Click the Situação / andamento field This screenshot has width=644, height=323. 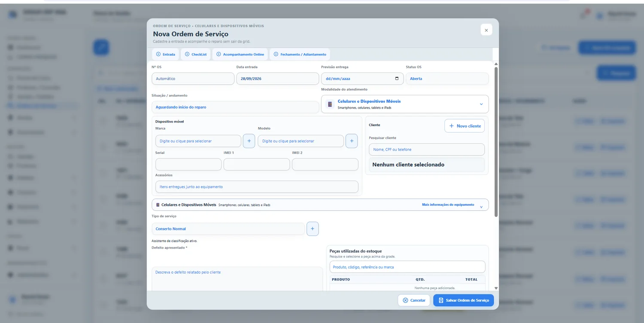point(235,107)
